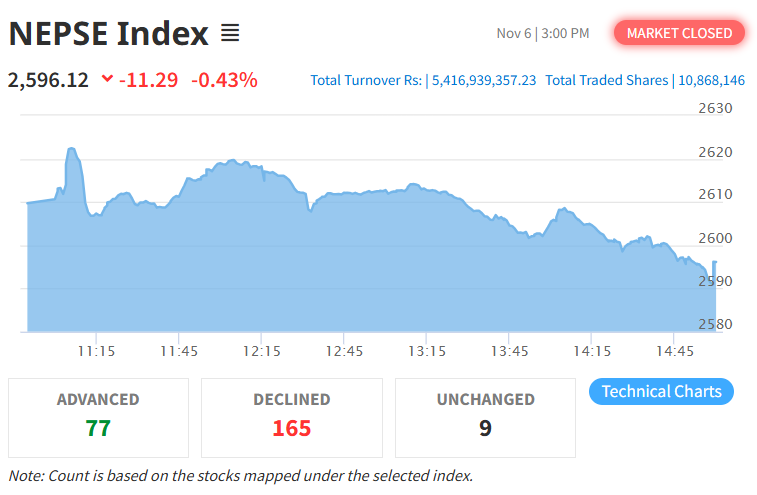
Task: Click the 12:45 time axis label
Action: click(344, 351)
